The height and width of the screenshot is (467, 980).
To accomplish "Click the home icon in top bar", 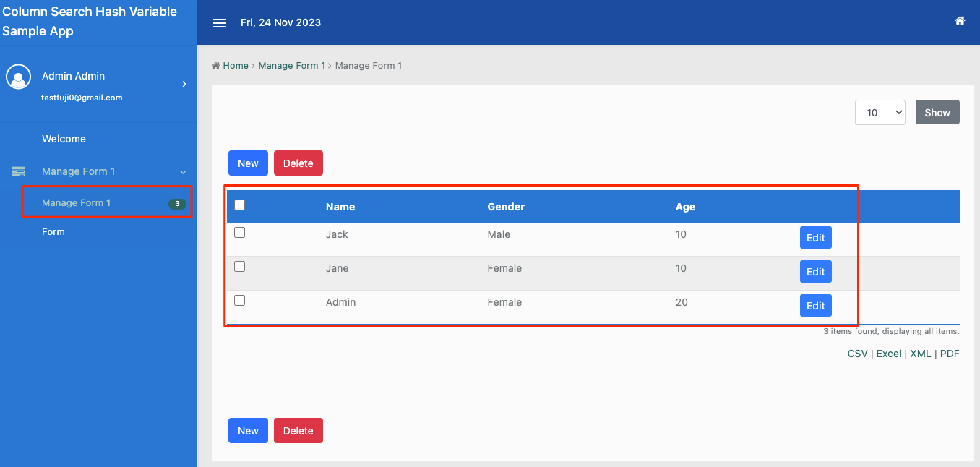I will [x=960, y=21].
